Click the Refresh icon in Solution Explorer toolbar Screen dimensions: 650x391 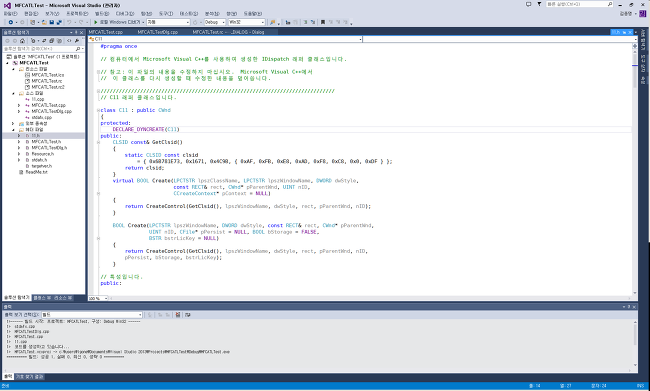point(44,41)
